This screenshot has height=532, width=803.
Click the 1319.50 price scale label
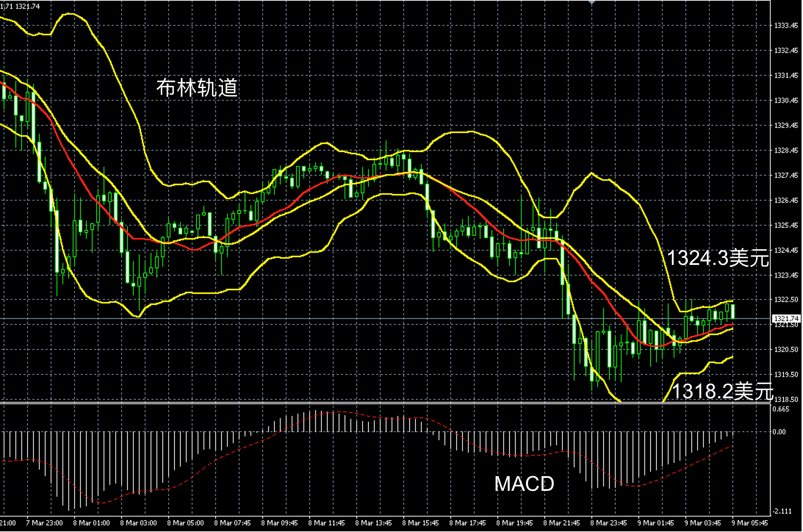tap(786, 374)
